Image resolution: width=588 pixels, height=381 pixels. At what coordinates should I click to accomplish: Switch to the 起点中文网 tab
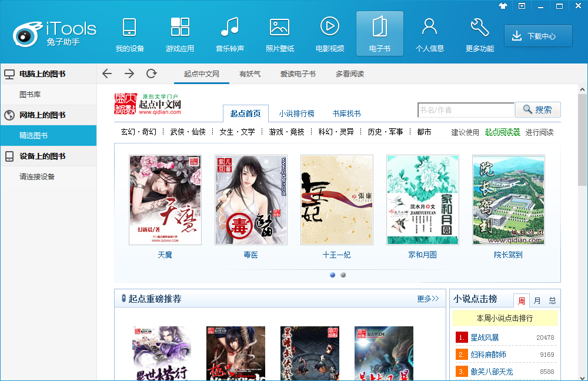[201, 74]
